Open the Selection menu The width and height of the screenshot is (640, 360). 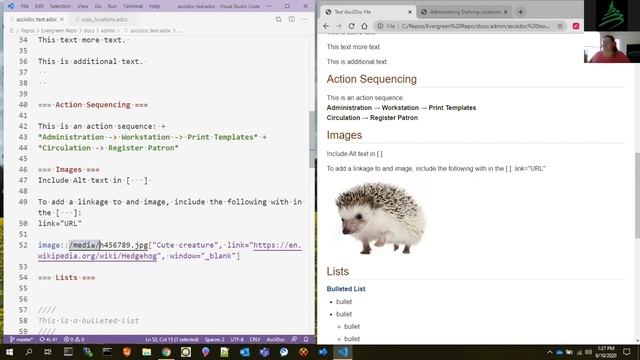[x=60, y=6]
